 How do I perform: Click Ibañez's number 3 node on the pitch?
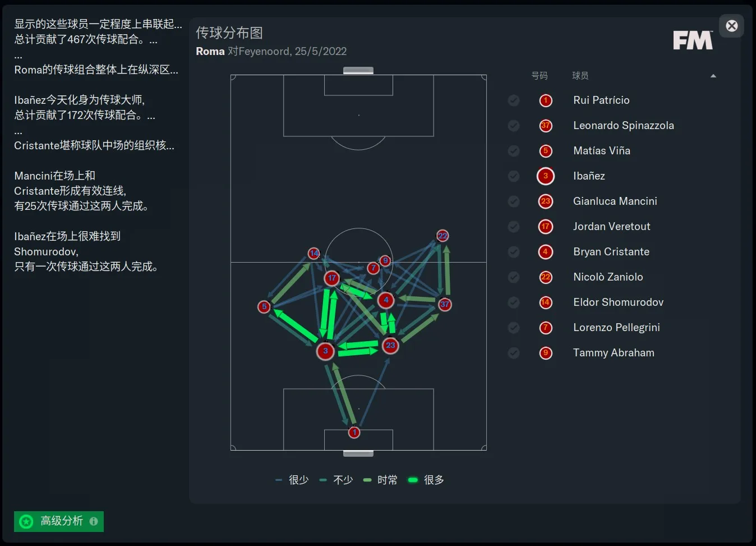click(x=325, y=351)
